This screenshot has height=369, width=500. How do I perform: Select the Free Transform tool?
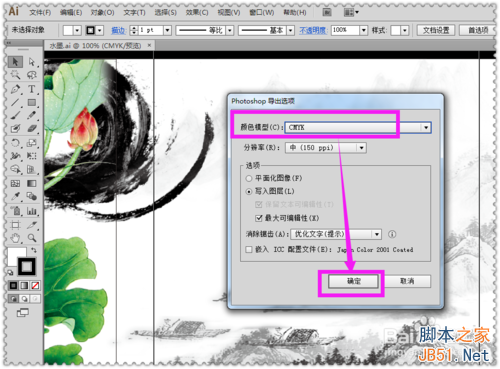click(32, 156)
